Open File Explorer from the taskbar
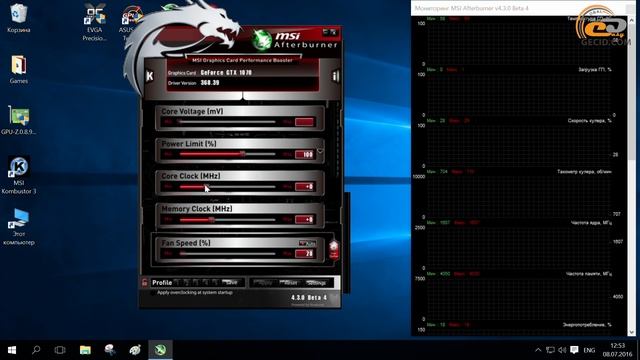The image size is (640, 360). click(85, 350)
